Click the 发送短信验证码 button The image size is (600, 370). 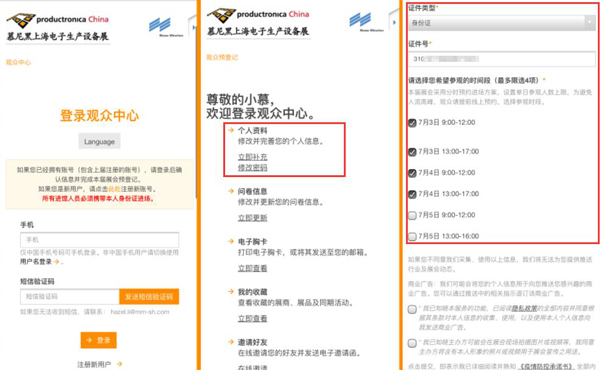149,297
